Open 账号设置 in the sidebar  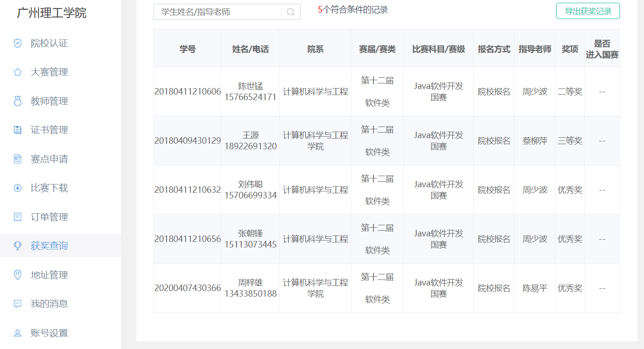pos(49,333)
